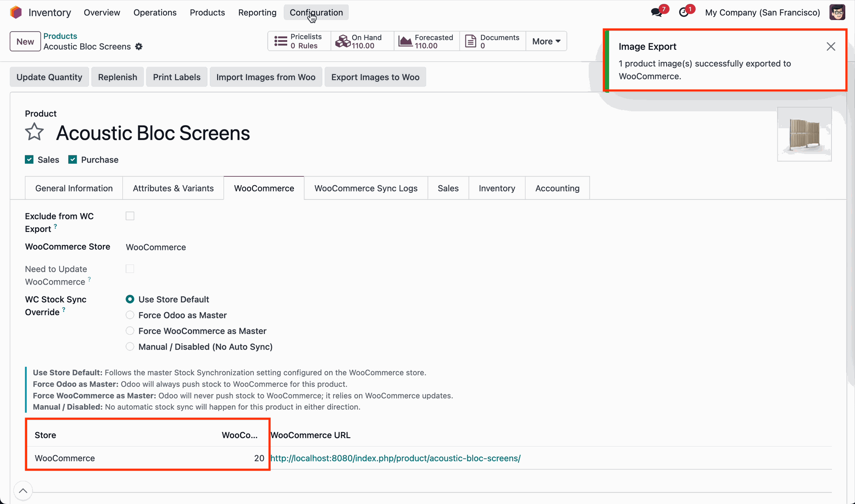Image resolution: width=855 pixels, height=504 pixels.
Task: Click the WooCommerce URL column header
Action: 310,435
